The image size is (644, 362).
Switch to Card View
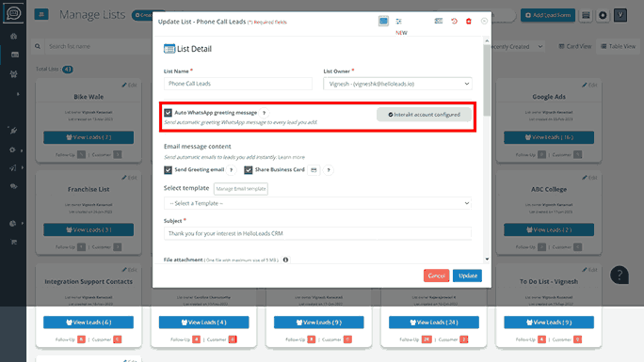coord(575,46)
